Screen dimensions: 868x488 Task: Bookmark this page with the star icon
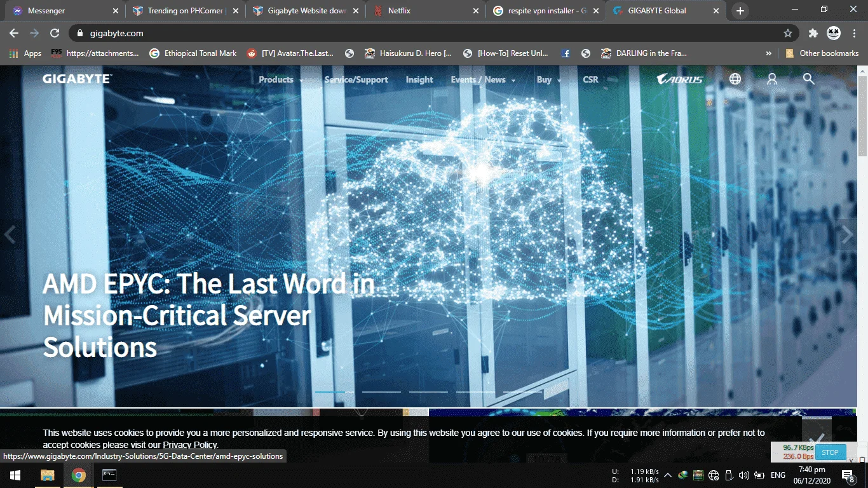pos(788,33)
